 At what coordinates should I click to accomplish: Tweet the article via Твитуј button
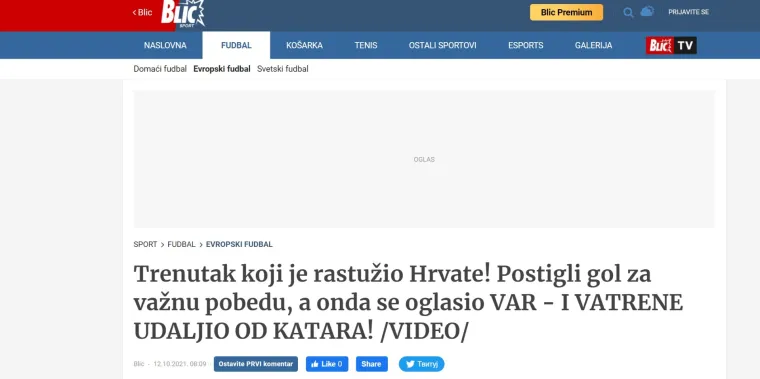(422, 364)
